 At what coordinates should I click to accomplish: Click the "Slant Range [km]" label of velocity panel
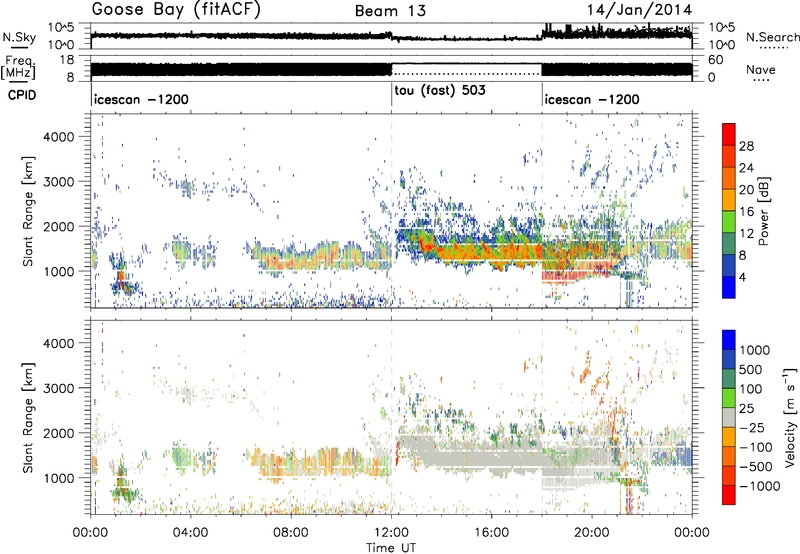pos(28,417)
